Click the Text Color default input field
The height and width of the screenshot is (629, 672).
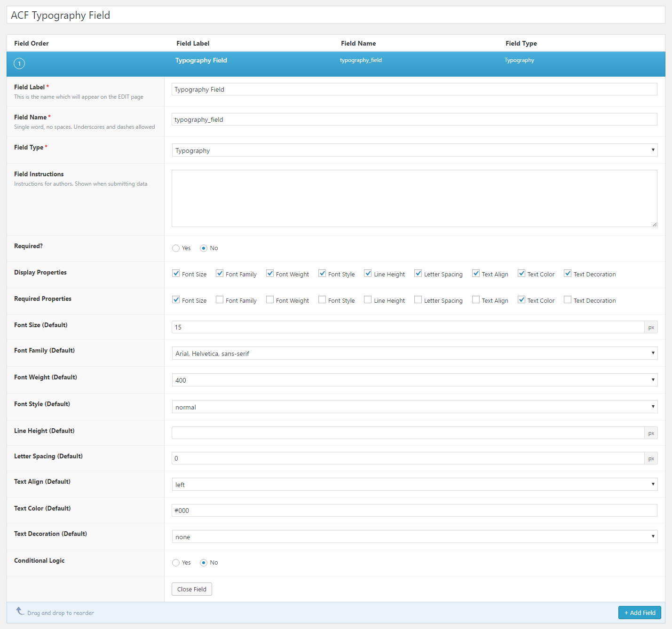414,511
